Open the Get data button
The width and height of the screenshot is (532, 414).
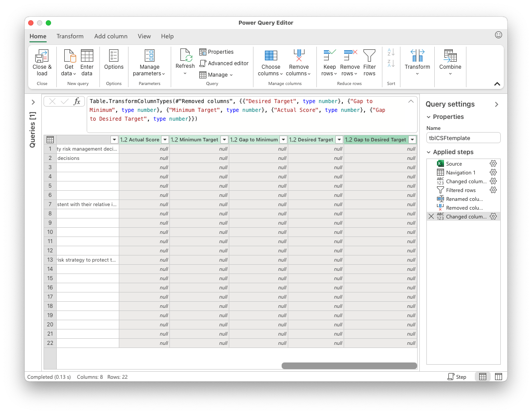[69, 62]
